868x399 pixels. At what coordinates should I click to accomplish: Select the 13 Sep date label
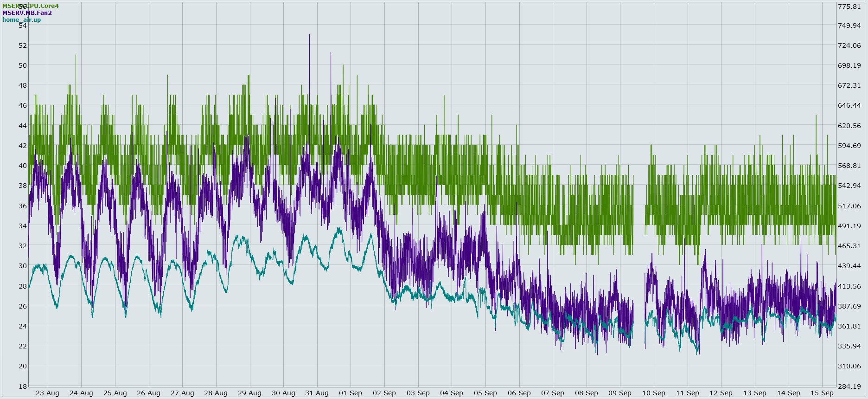point(755,393)
